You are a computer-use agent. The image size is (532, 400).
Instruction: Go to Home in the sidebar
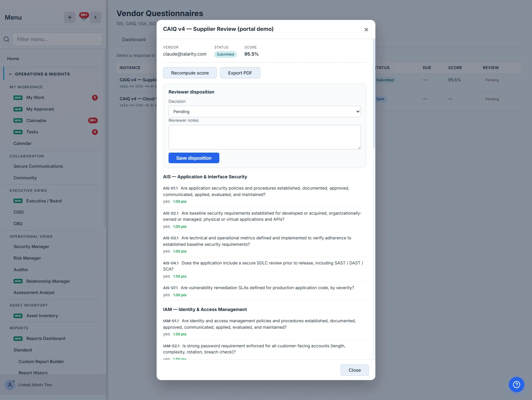pos(13,58)
